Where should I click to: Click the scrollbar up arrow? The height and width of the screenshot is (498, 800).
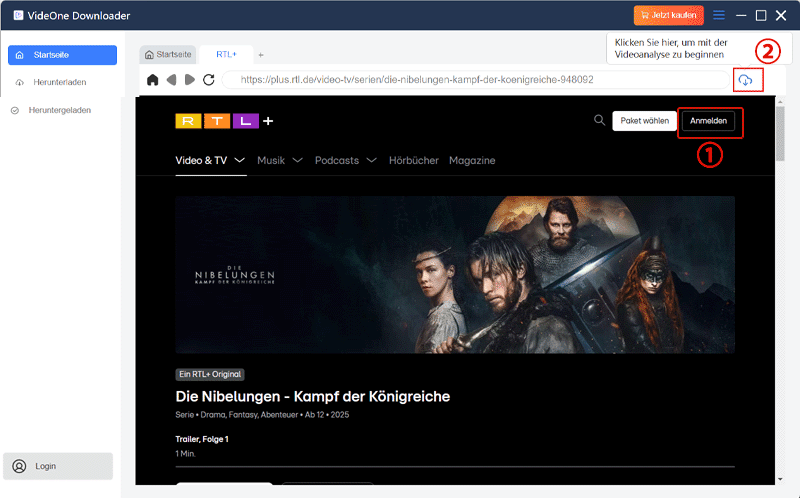click(780, 102)
